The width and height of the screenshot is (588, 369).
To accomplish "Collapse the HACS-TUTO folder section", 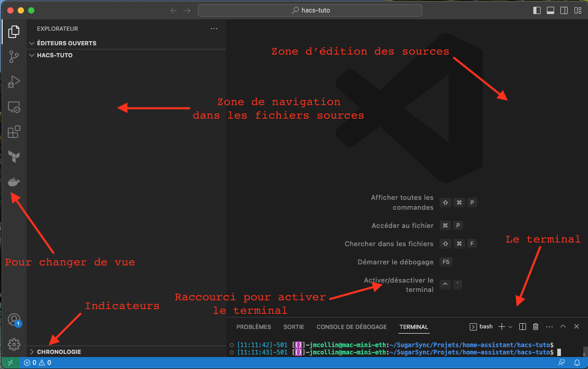I will click(127, 55).
